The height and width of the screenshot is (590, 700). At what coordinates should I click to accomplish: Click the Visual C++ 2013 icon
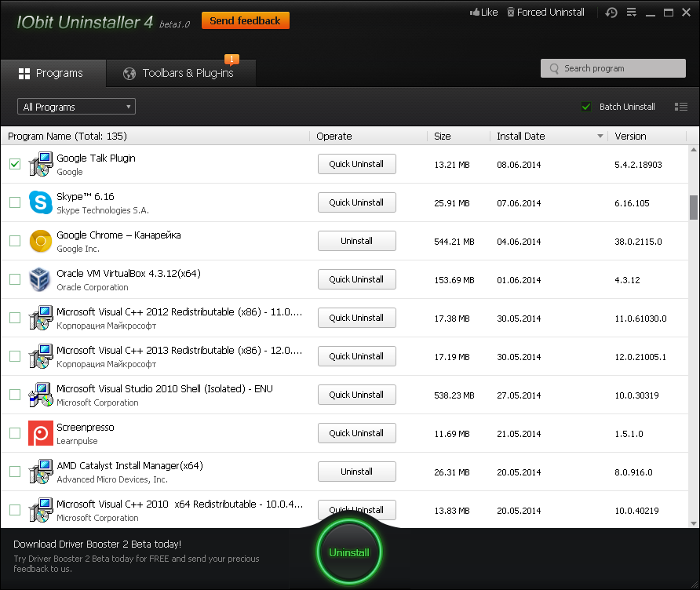click(x=41, y=355)
